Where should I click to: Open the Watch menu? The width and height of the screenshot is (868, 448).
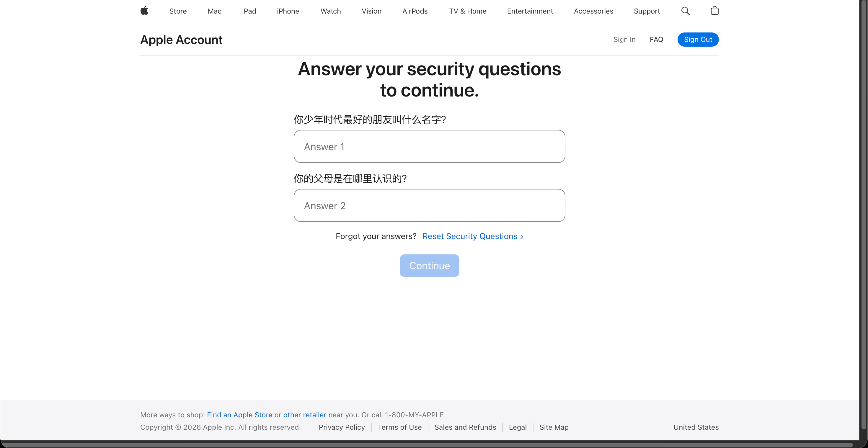click(331, 11)
